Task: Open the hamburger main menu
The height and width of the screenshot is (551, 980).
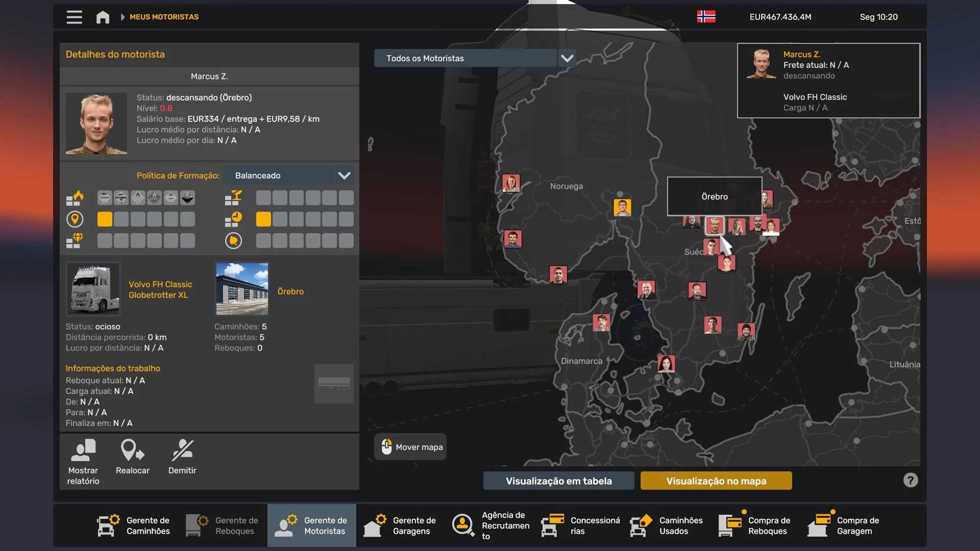Action: pyautogui.click(x=74, y=17)
